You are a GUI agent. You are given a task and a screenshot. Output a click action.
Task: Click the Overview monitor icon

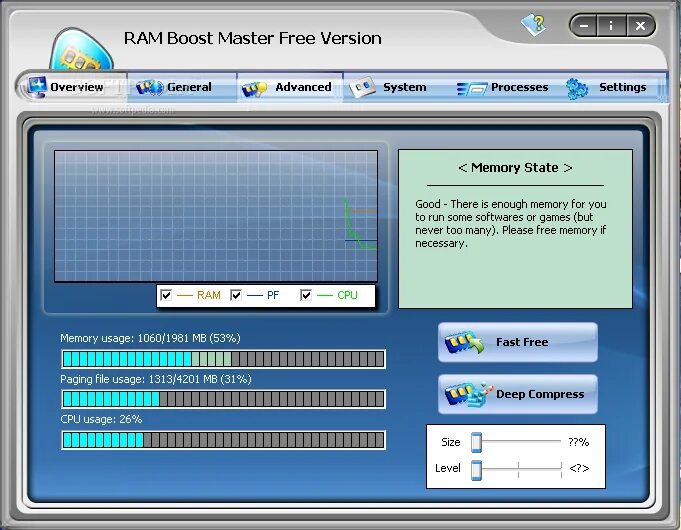37,86
